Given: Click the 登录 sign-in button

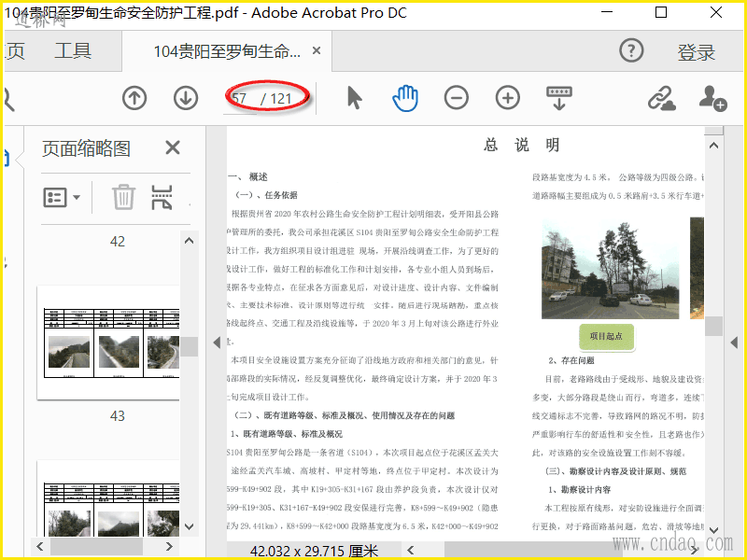Looking at the screenshot, I should [x=697, y=53].
